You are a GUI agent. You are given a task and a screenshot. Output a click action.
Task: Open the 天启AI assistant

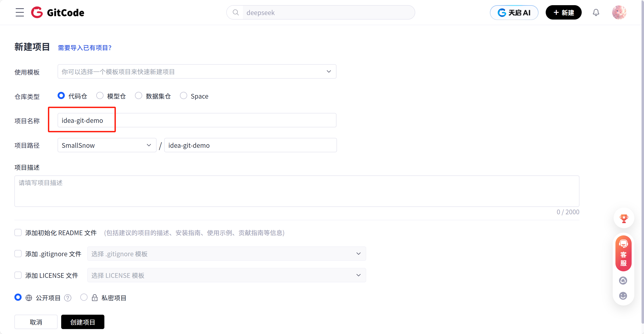(514, 12)
